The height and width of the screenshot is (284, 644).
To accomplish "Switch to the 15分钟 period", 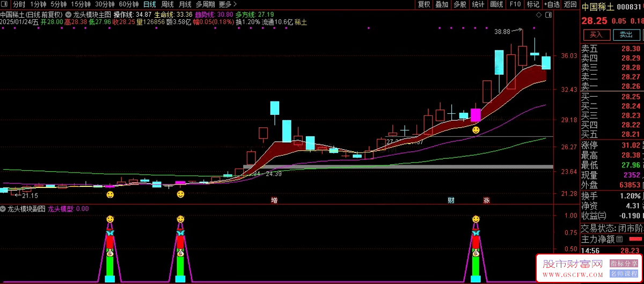I will pyautogui.click(x=81, y=4).
